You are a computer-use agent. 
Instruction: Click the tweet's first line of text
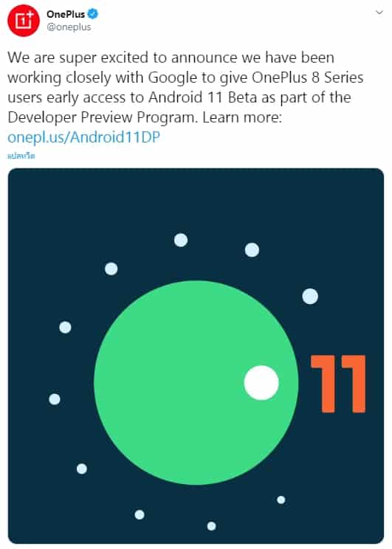[x=171, y=58]
